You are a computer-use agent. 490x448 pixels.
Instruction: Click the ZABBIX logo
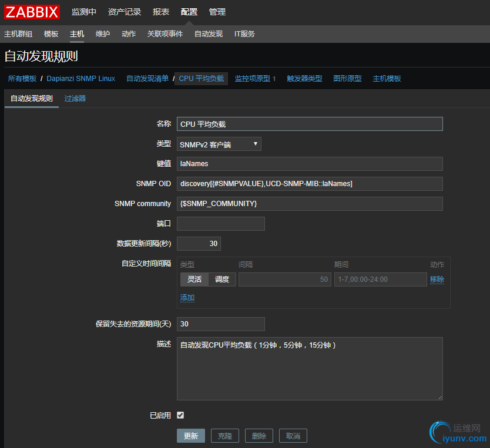[32, 12]
